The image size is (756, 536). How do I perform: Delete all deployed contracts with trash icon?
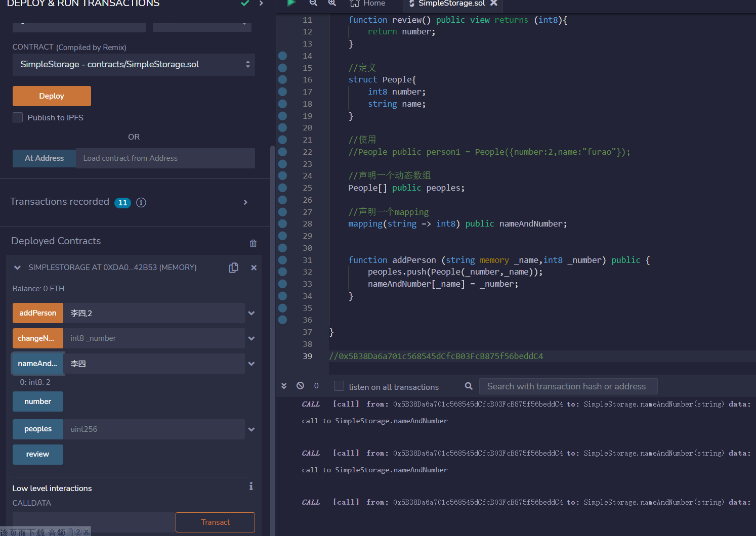click(253, 243)
